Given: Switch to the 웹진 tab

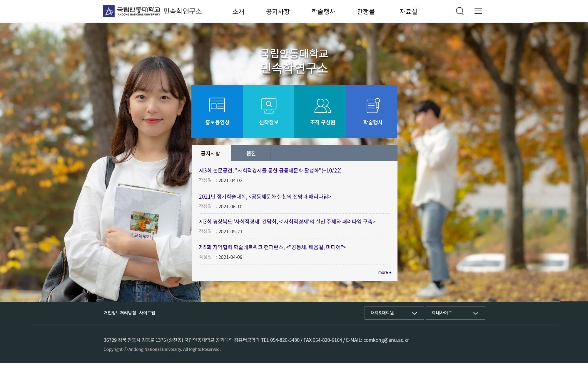Looking at the screenshot, I should pos(250,153).
